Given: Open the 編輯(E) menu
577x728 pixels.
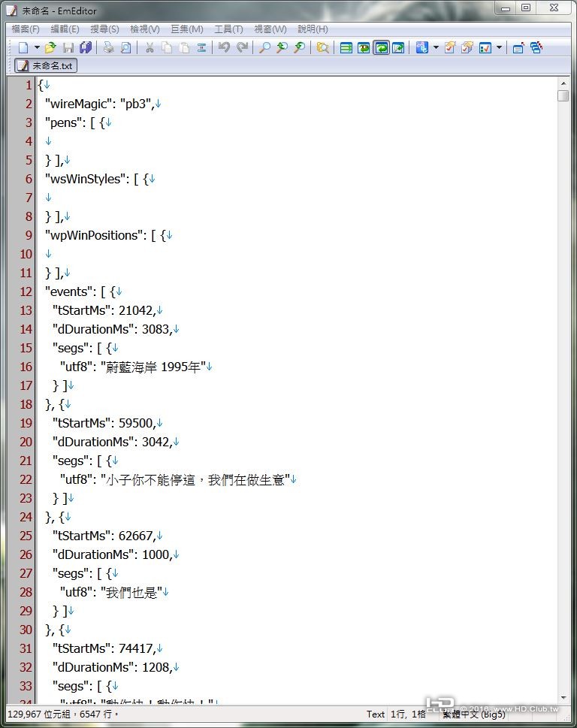Looking at the screenshot, I should [x=65, y=29].
